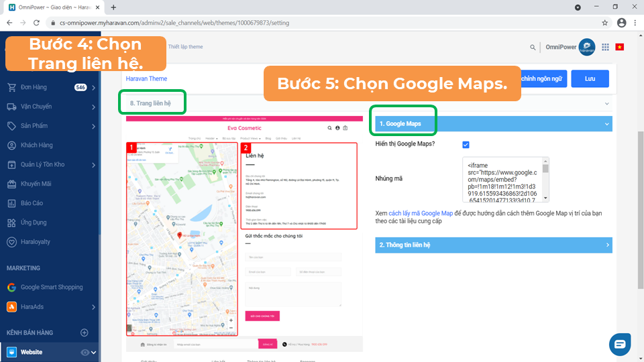This screenshot has height=362, width=644.
Task: Toggle the Website eye visibility icon
Action: click(85, 352)
